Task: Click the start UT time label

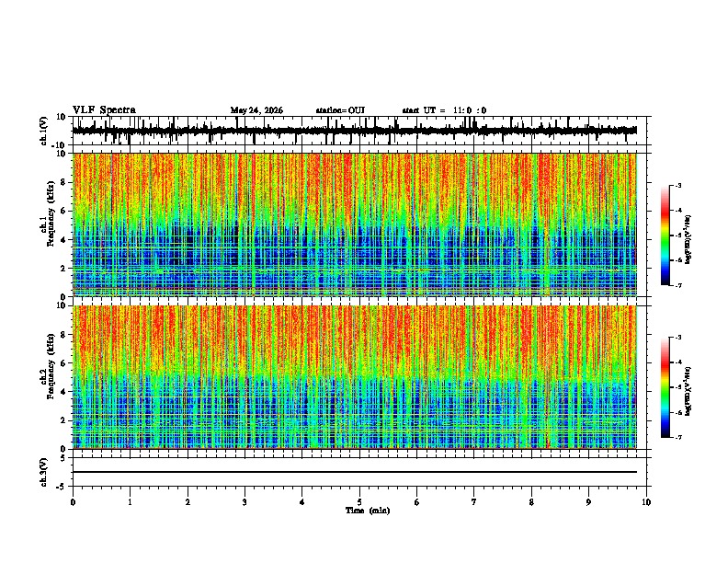Action: (x=444, y=110)
